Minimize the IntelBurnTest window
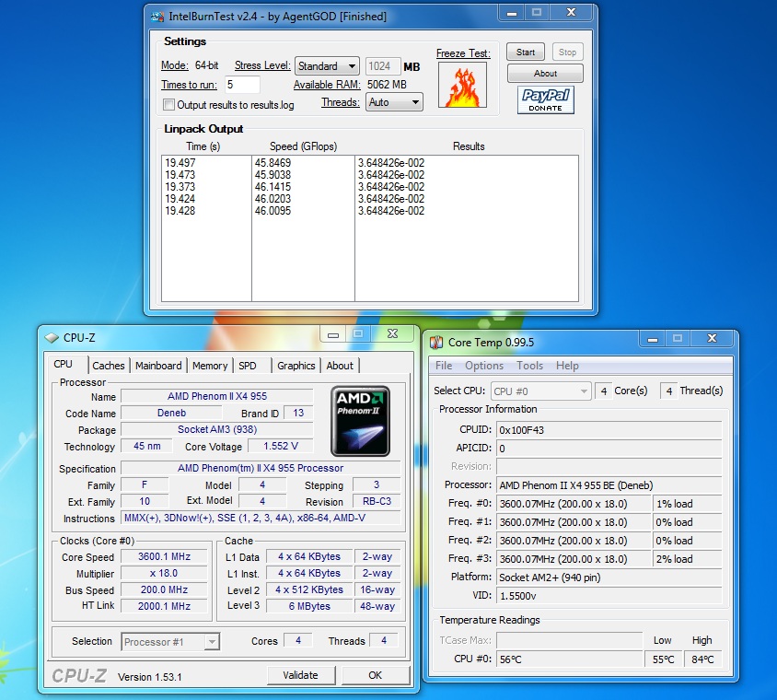Viewport: 777px width, 700px height. (x=512, y=13)
